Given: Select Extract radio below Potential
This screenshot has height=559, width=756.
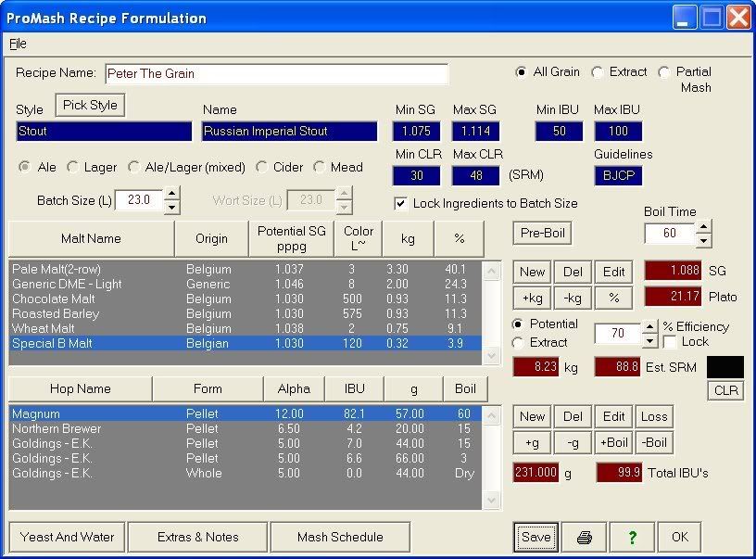Looking at the screenshot, I should [518, 342].
